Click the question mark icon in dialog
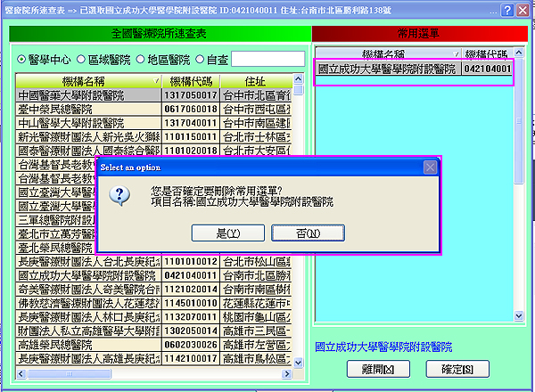Viewport: 535px width, 392px height. [x=124, y=196]
